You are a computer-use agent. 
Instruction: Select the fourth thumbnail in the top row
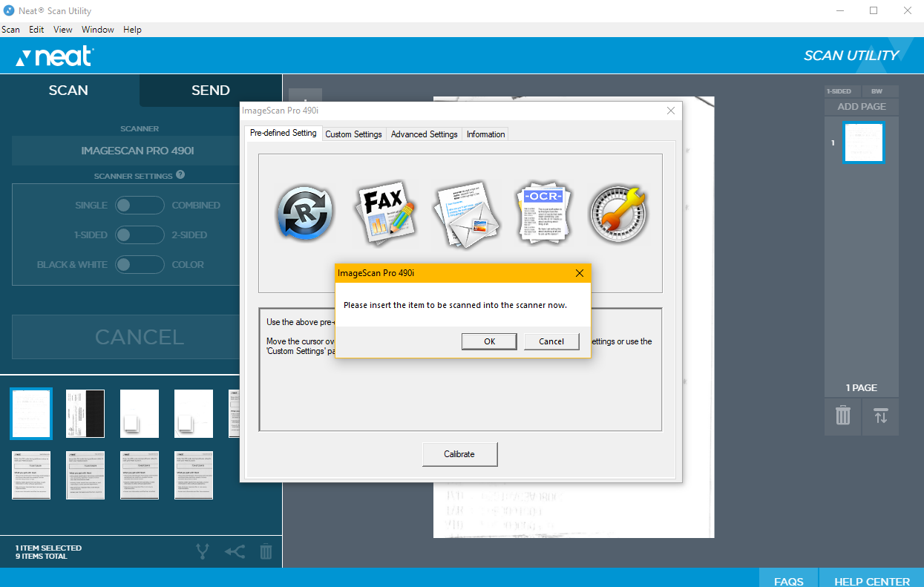tap(194, 413)
